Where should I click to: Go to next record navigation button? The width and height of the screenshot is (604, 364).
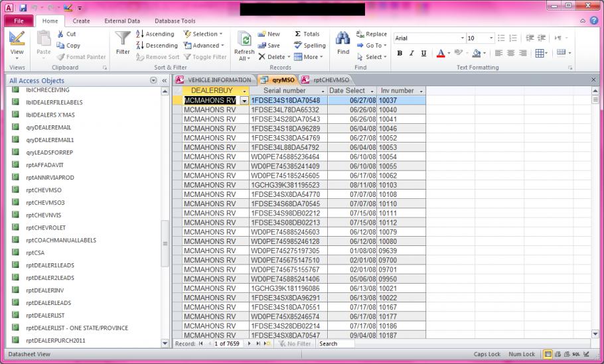coord(249,343)
